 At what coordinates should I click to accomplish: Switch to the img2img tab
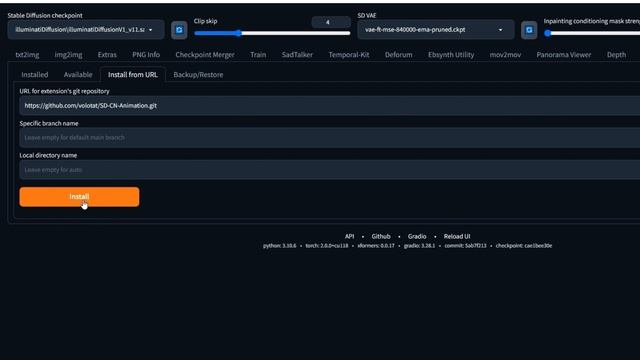tap(68, 55)
